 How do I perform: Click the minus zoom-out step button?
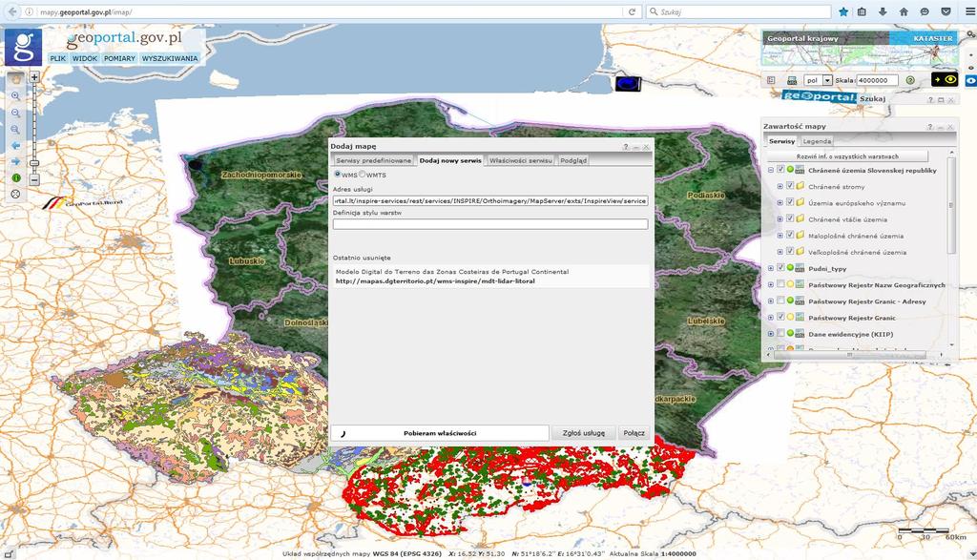[x=34, y=179]
